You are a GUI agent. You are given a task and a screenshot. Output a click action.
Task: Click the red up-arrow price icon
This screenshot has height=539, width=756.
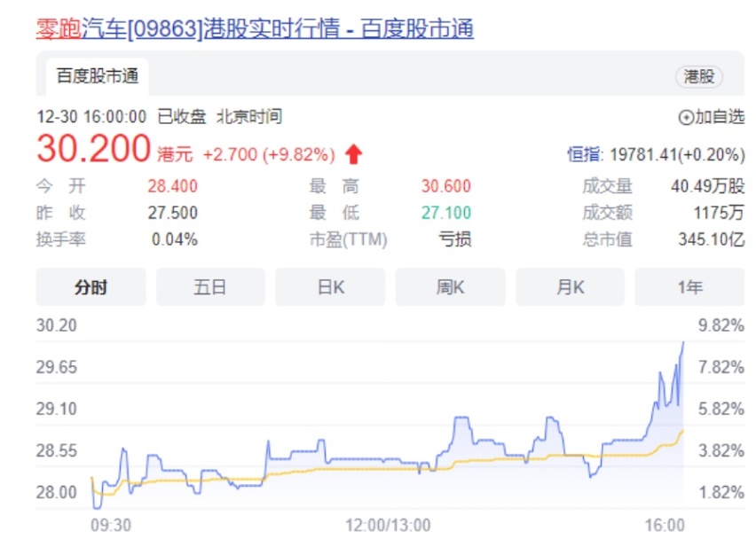353,154
